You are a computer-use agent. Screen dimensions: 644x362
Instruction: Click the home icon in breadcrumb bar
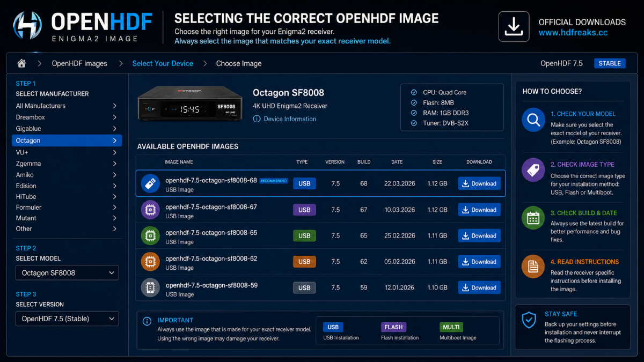coord(21,63)
